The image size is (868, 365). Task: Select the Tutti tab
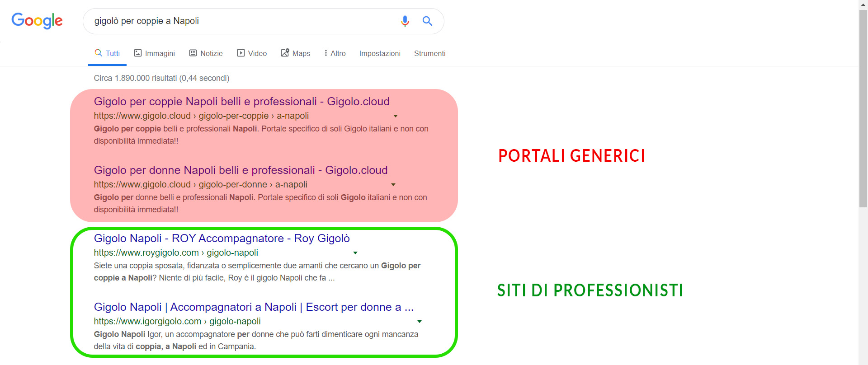click(x=107, y=53)
